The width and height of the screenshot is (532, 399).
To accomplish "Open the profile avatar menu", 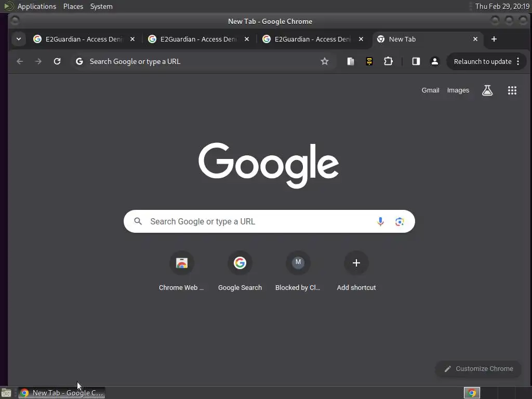I will click(x=435, y=61).
